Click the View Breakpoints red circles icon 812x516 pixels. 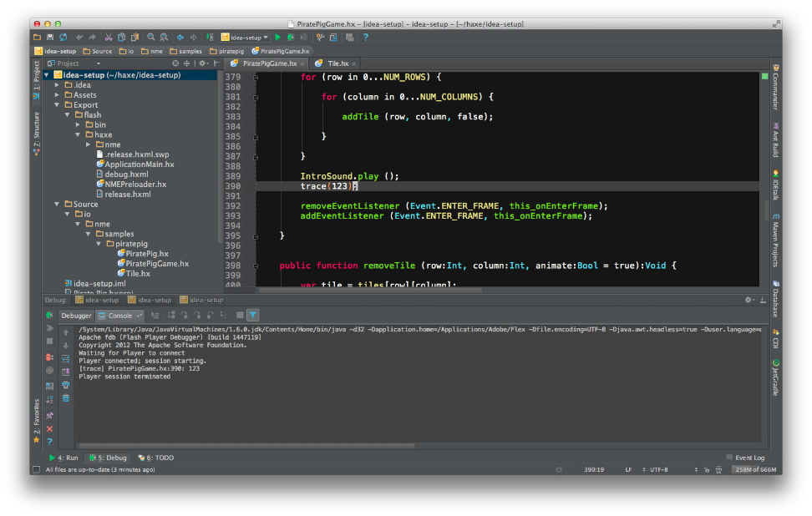[50, 357]
